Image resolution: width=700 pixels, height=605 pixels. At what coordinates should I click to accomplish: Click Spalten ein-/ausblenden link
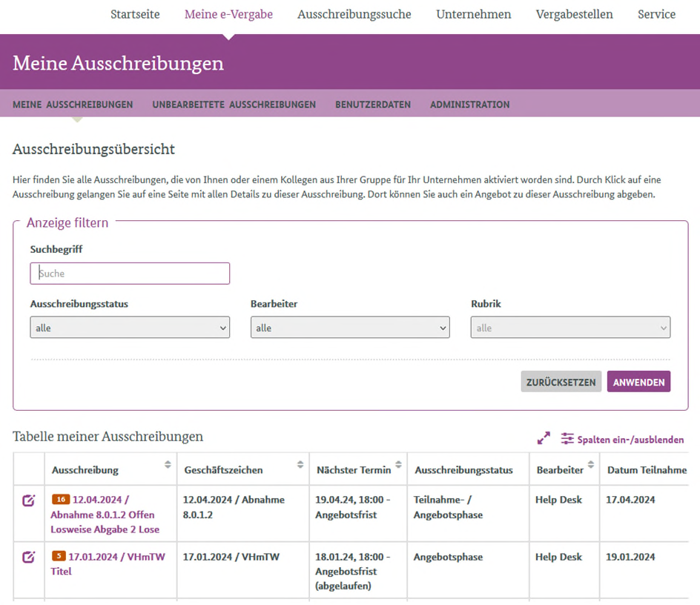point(630,440)
